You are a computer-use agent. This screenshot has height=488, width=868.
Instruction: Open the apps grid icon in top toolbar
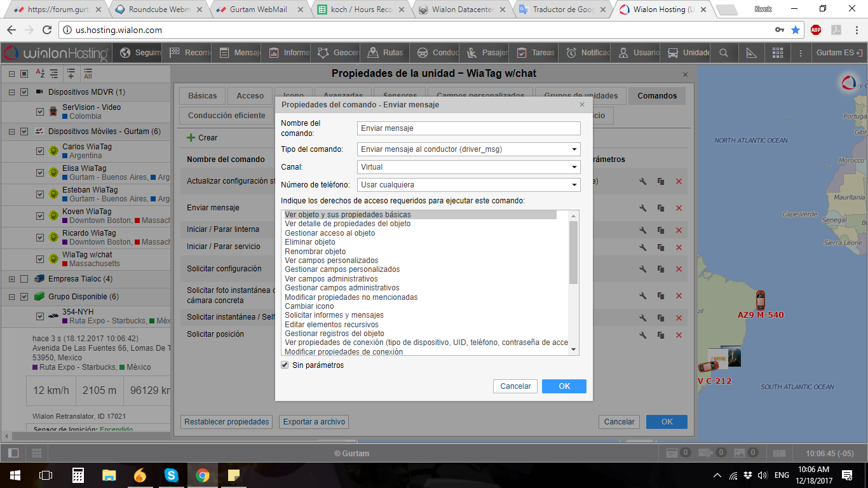click(777, 53)
